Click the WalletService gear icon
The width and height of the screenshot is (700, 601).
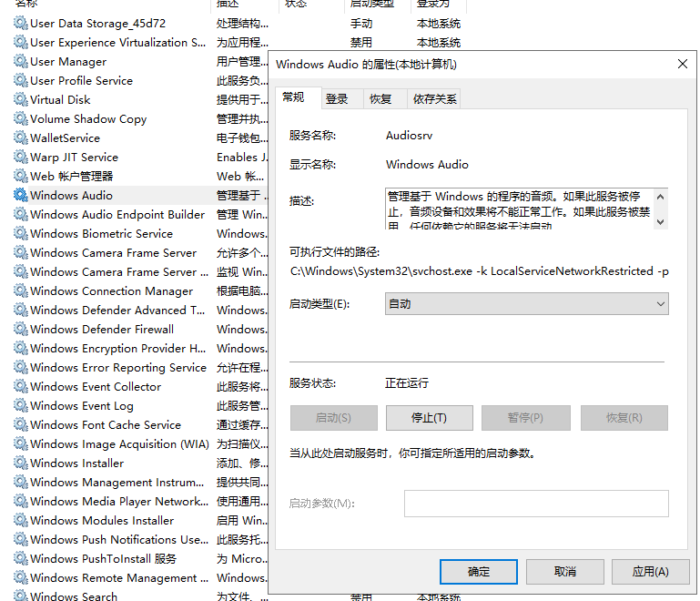click(20, 138)
